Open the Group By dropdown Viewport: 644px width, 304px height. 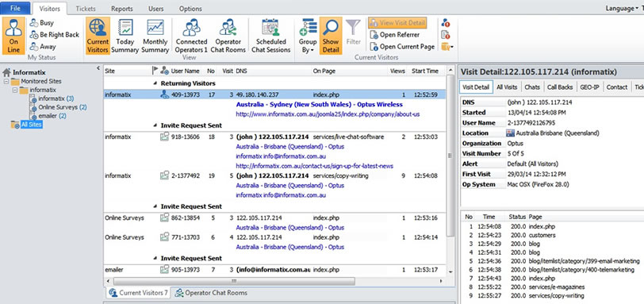[308, 36]
